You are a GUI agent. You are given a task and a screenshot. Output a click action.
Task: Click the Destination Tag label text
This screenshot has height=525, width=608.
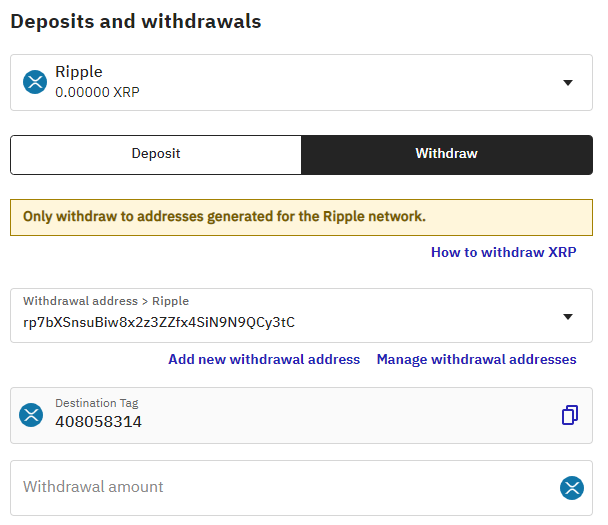tap(97, 403)
